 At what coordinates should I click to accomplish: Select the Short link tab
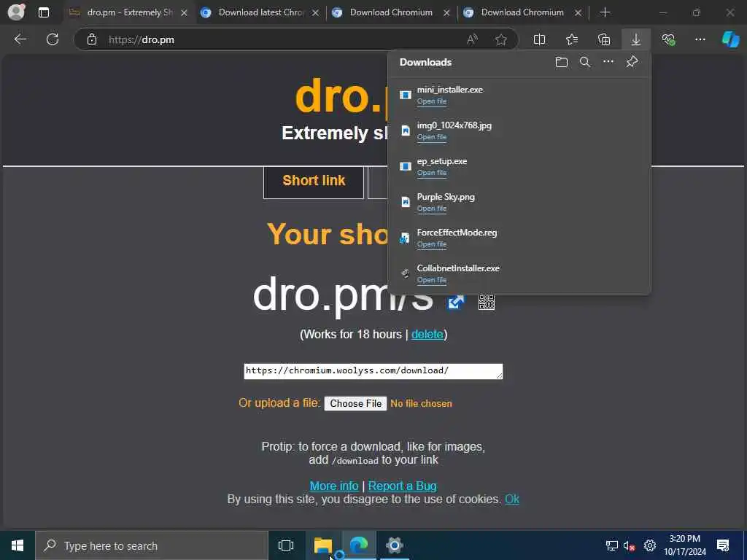[314, 182]
